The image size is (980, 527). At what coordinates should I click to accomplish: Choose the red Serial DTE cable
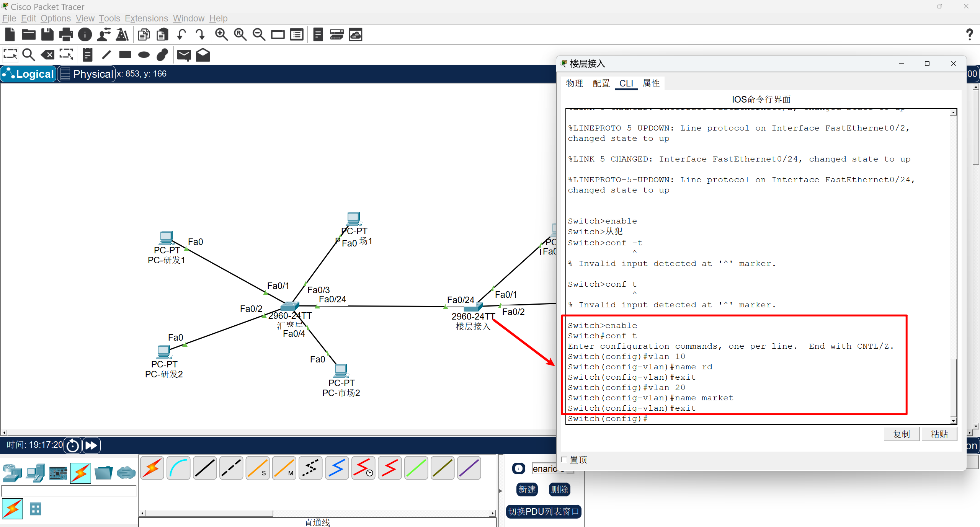pyautogui.click(x=390, y=468)
